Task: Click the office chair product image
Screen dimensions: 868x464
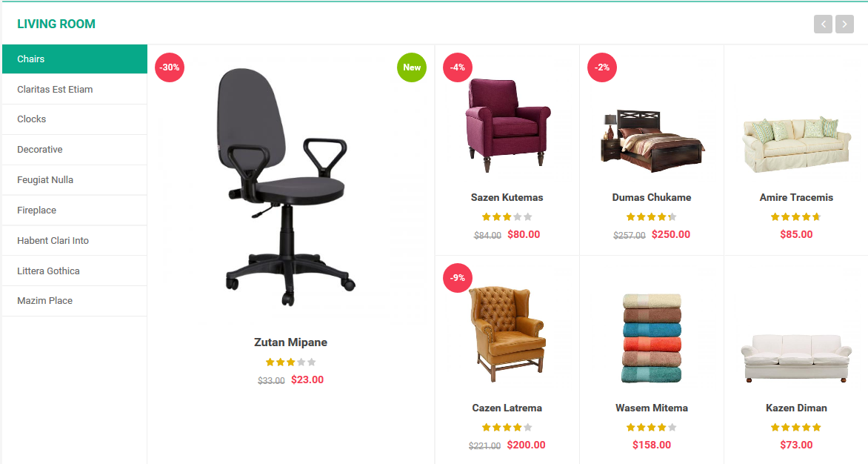Action: pyautogui.click(x=290, y=187)
